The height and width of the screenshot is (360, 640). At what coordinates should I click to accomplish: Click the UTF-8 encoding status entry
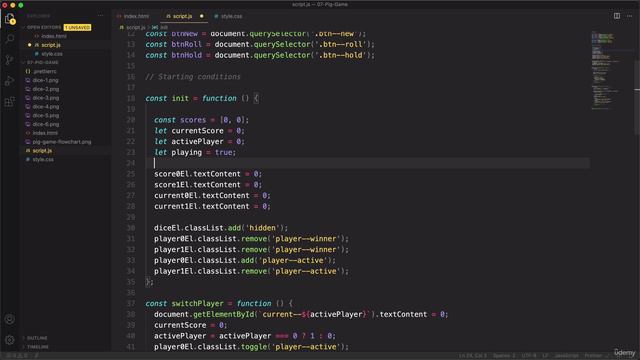click(529, 356)
